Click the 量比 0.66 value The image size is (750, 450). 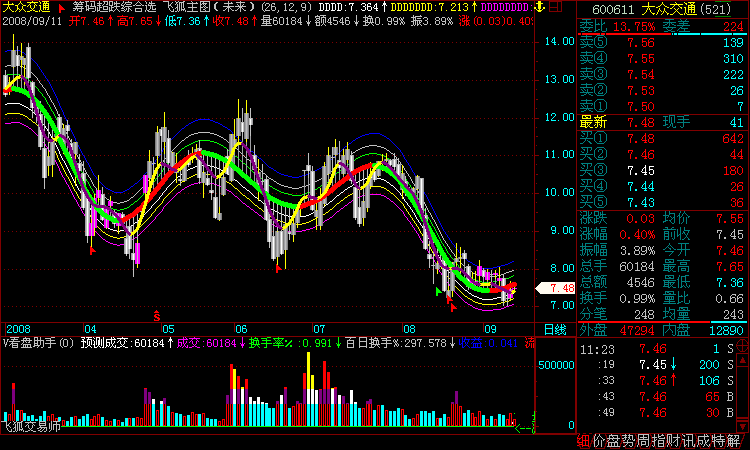(730, 298)
